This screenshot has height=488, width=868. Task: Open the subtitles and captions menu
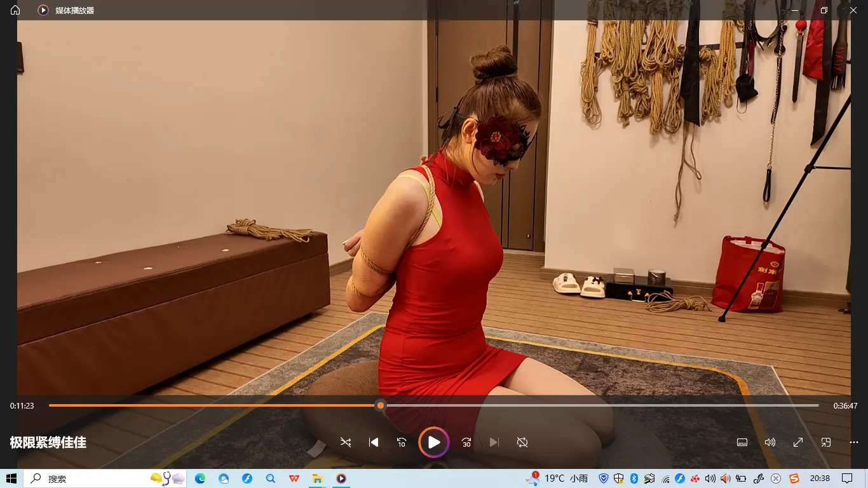pyautogui.click(x=742, y=442)
